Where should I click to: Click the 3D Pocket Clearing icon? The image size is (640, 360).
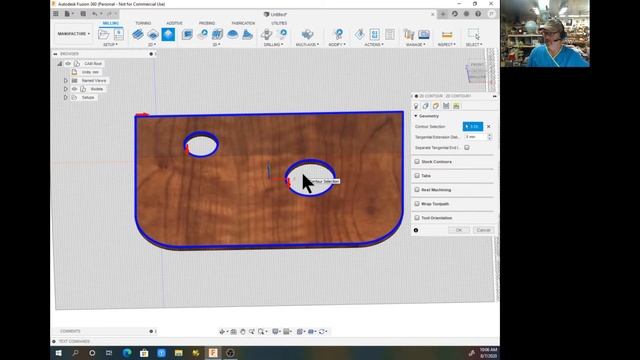pyautogui.click(x=202, y=35)
